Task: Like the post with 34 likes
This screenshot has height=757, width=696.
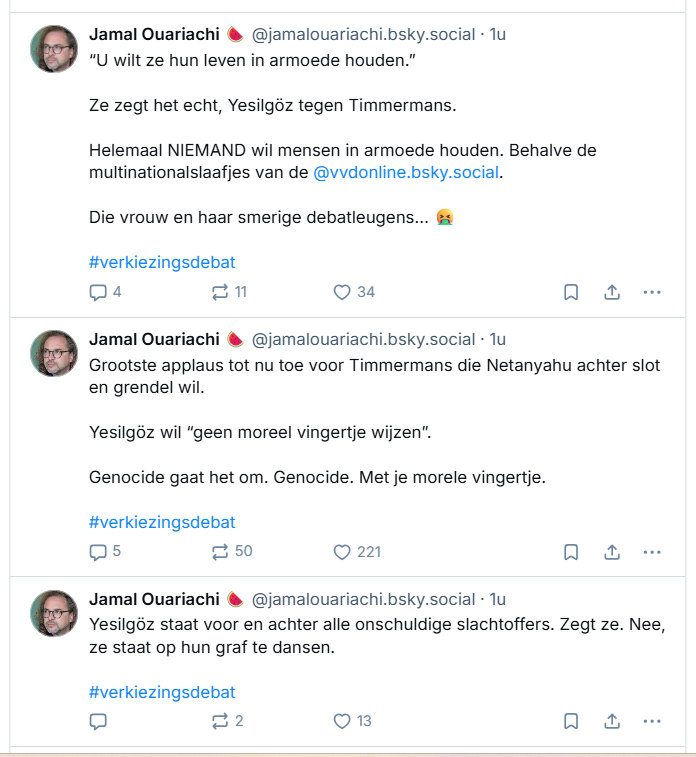Action: click(342, 292)
